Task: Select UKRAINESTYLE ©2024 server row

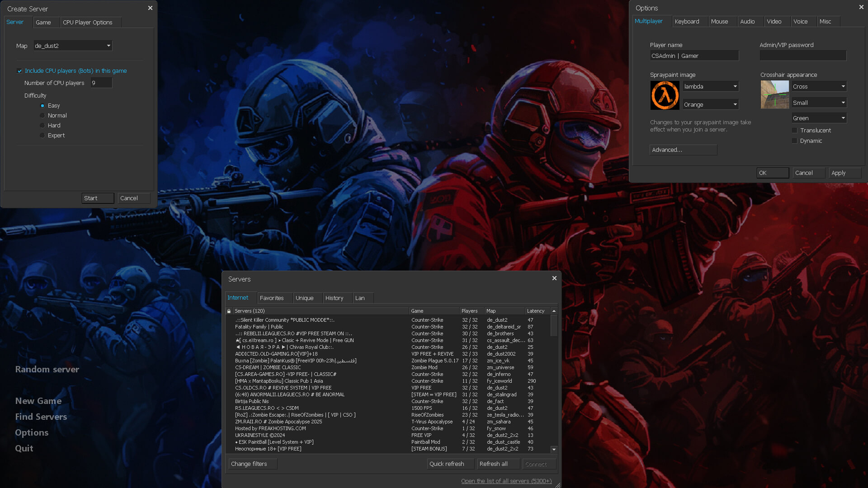Action: tap(388, 435)
